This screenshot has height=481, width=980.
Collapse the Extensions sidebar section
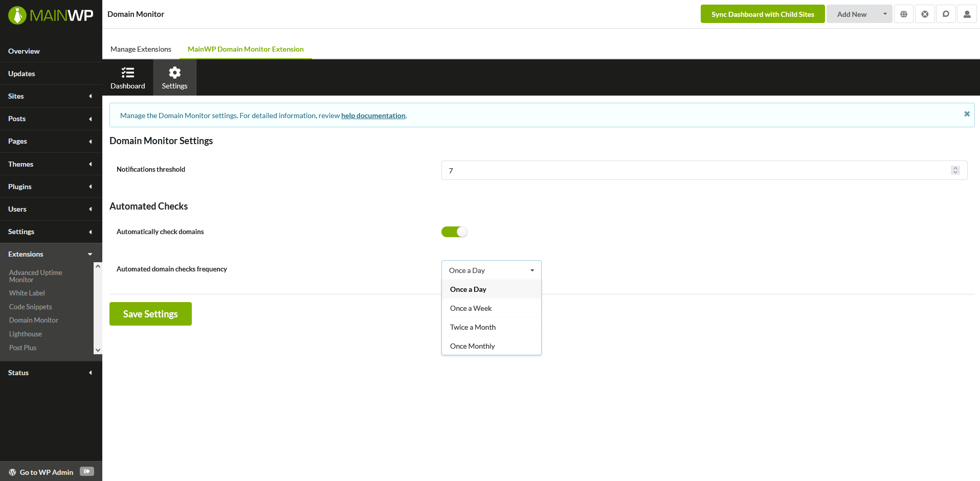[x=90, y=254]
